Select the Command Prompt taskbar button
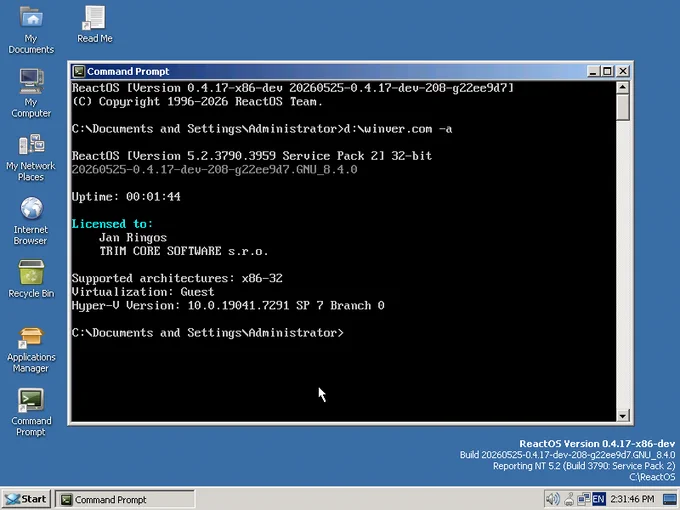680x510 pixels. point(125,500)
